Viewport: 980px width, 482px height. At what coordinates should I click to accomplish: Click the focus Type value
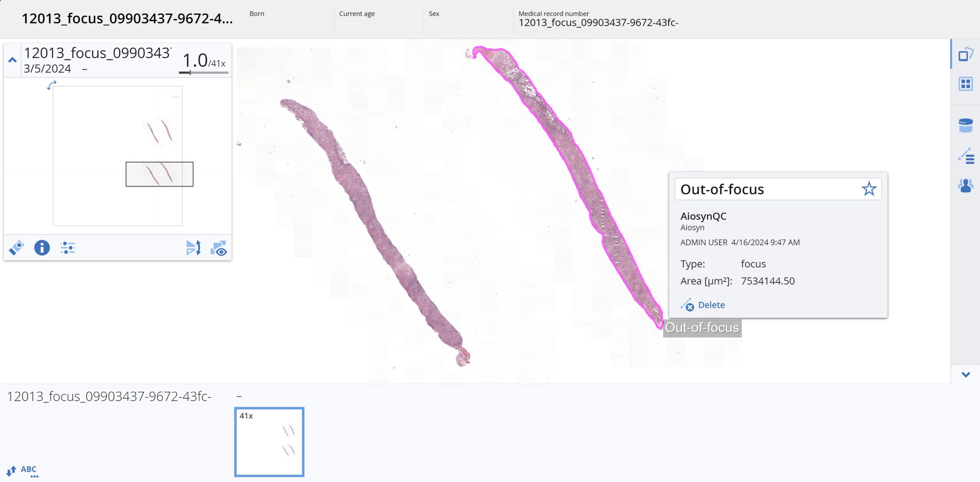pyautogui.click(x=753, y=264)
